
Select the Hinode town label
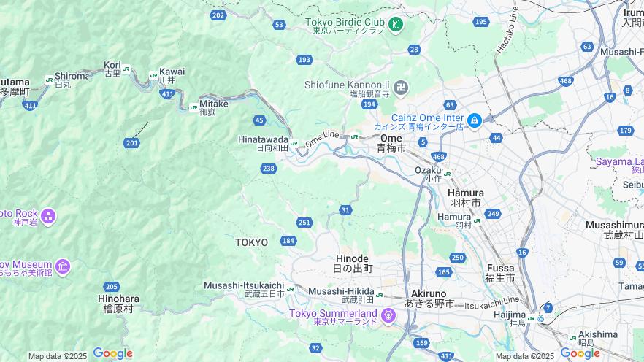pos(353,263)
